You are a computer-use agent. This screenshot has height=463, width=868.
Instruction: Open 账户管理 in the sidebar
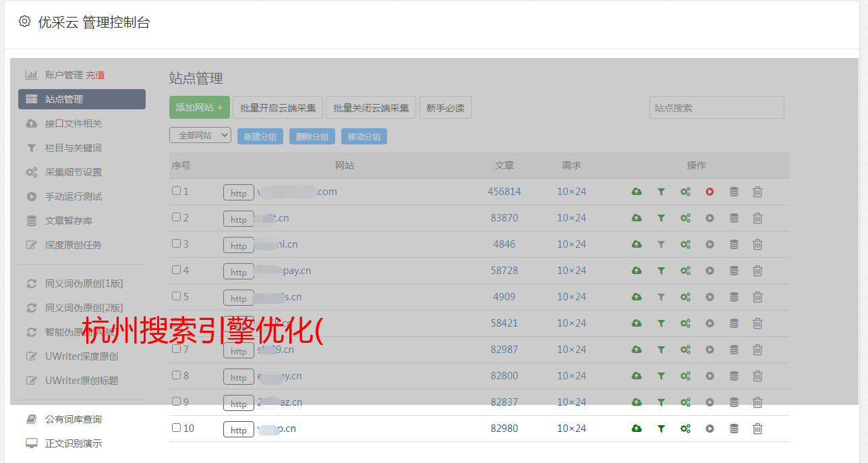point(64,75)
